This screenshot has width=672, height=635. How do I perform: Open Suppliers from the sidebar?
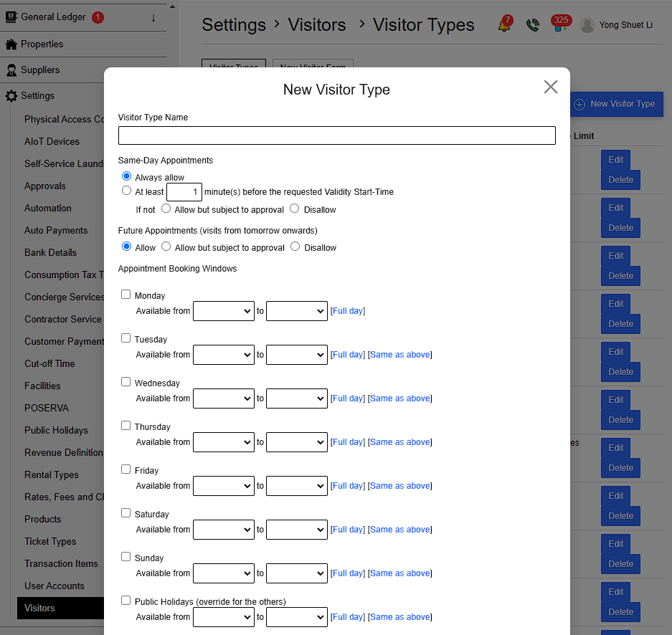[x=40, y=70]
